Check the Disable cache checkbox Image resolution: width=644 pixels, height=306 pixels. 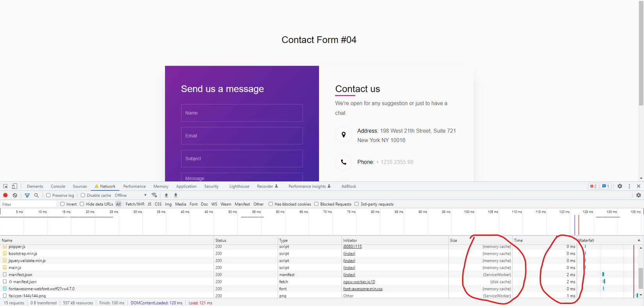click(x=83, y=195)
